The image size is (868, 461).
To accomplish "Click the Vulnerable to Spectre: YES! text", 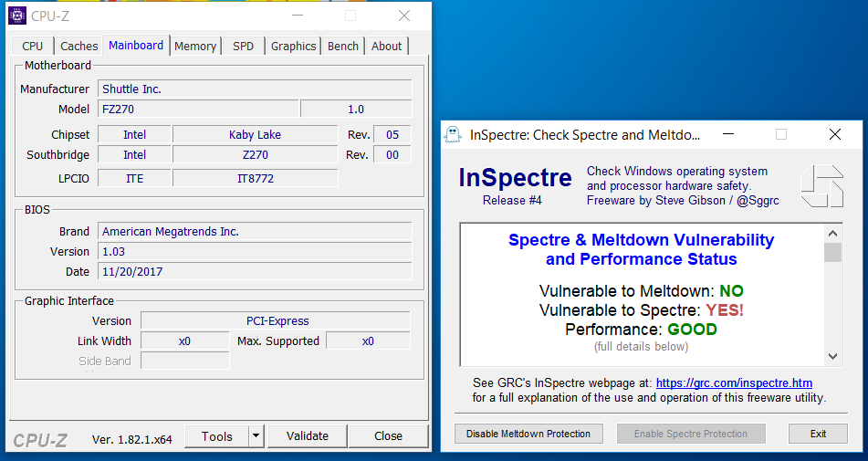I will [641, 309].
